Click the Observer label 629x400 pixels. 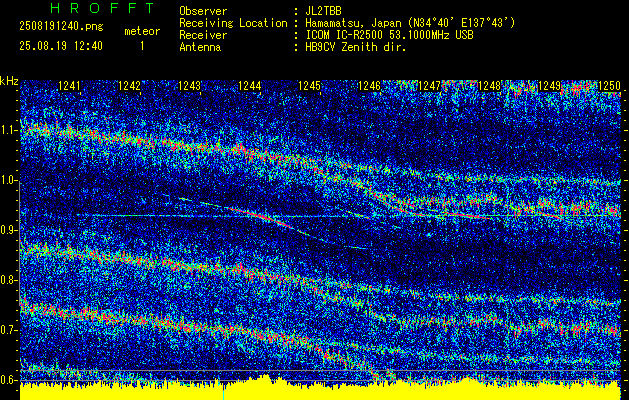pos(203,11)
